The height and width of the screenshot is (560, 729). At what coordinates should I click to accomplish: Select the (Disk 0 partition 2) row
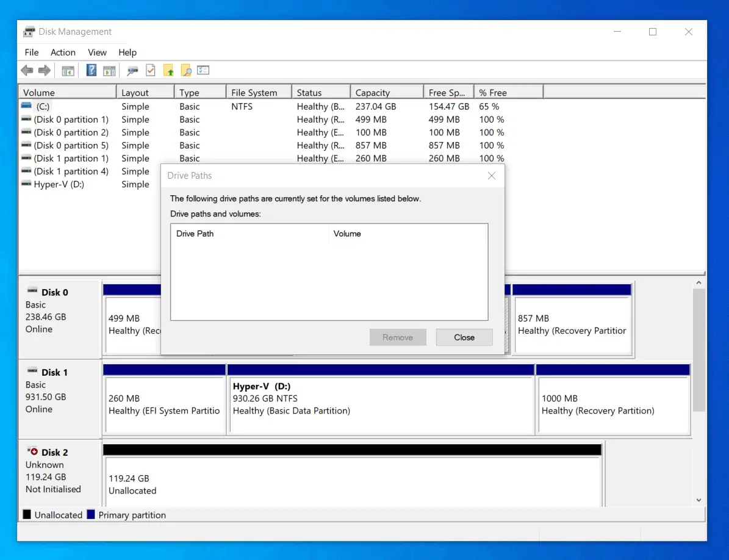coord(263,132)
